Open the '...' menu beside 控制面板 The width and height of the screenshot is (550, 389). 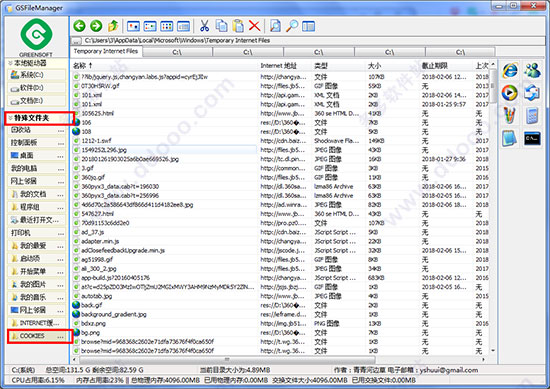[61, 143]
